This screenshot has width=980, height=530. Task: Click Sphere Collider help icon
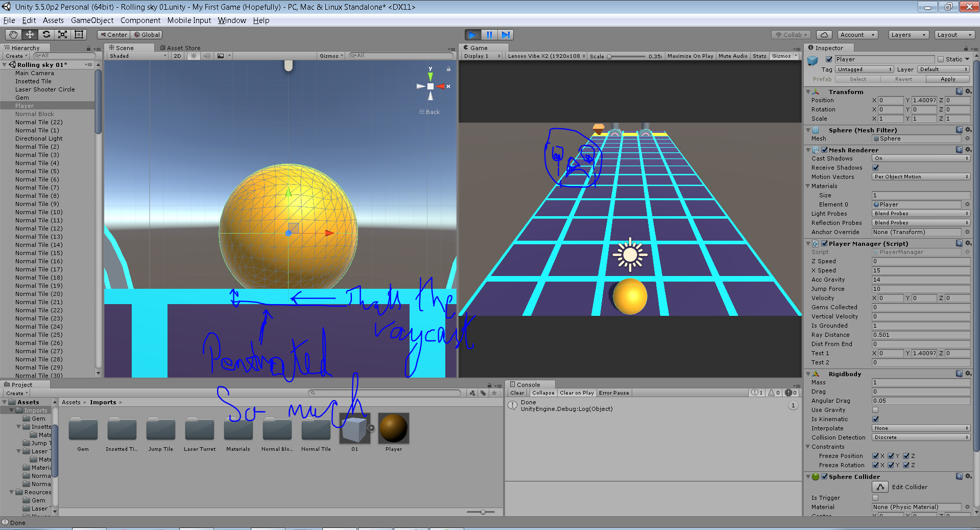tap(959, 476)
